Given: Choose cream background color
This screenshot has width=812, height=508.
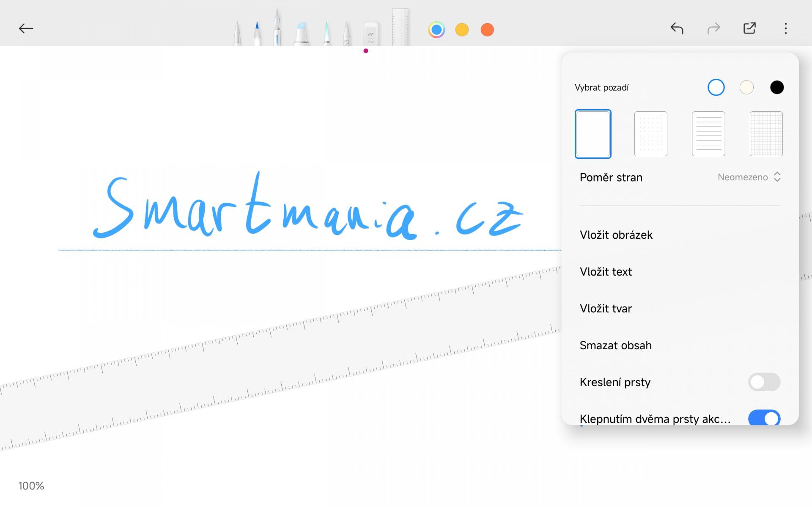Looking at the screenshot, I should coord(746,87).
